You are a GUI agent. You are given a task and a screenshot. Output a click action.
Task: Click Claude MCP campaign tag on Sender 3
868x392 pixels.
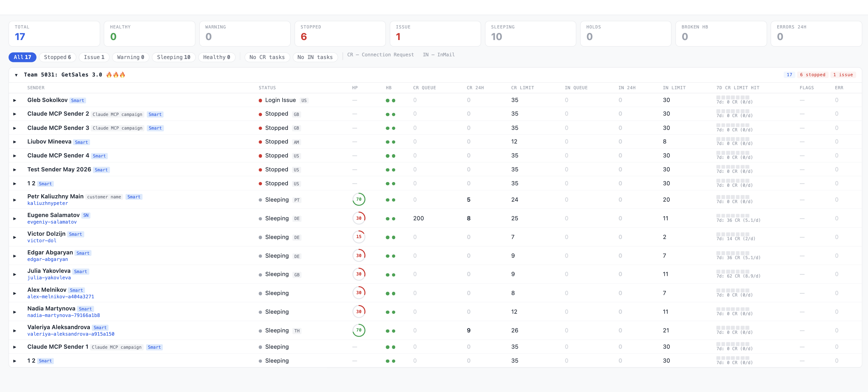coord(118,128)
